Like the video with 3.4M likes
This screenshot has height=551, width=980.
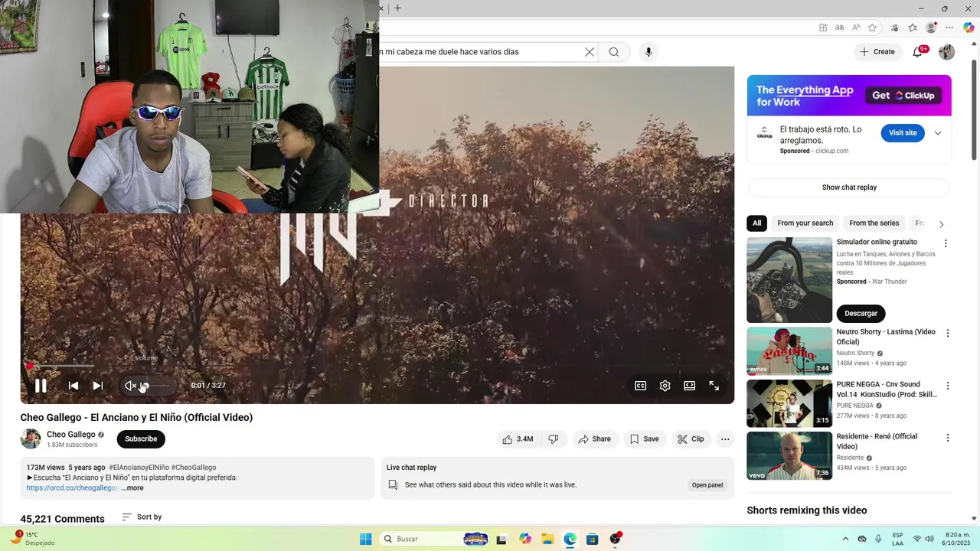[518, 439]
